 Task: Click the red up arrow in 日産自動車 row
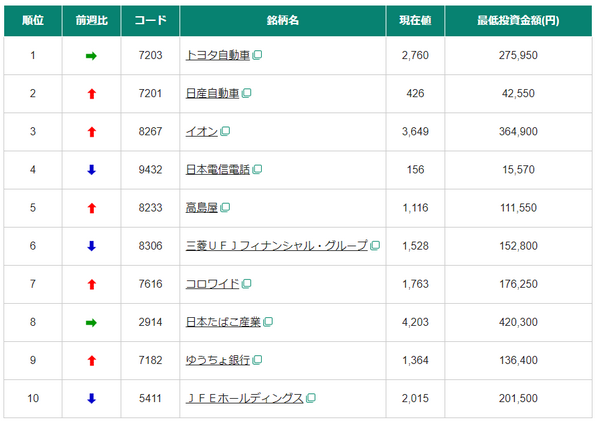91,94
